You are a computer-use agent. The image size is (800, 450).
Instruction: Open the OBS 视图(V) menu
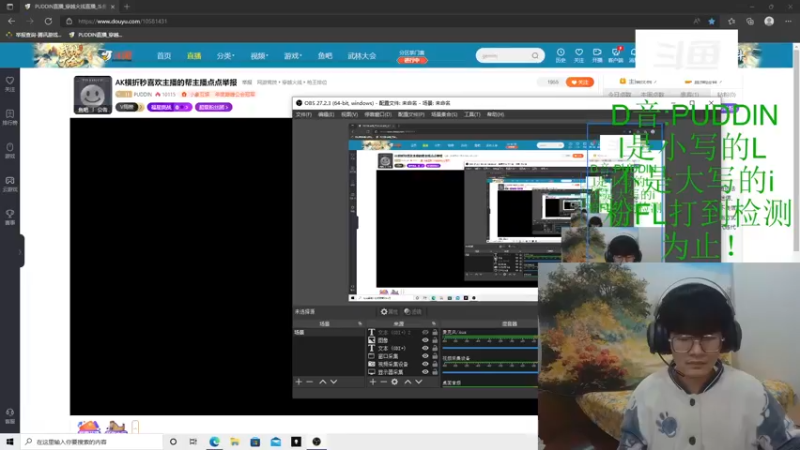pos(349,114)
